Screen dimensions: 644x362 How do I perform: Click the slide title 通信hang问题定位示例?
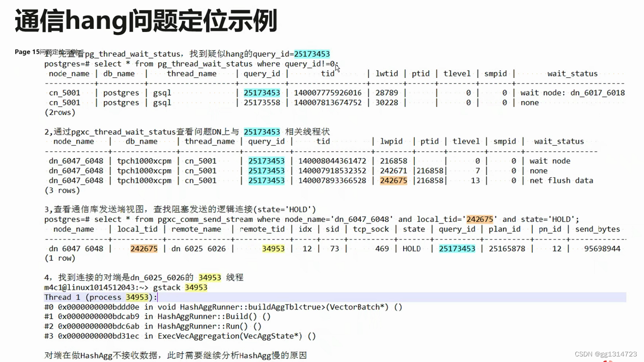coord(146,21)
